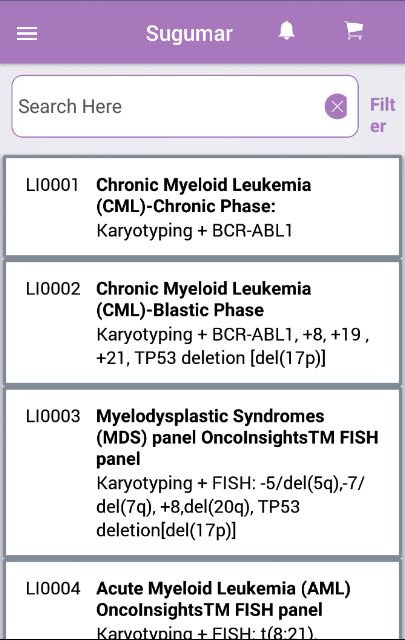
Task: Tap the Sugumar header title
Action: coord(189,33)
